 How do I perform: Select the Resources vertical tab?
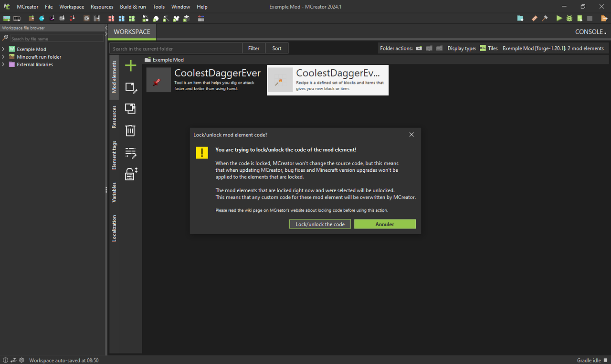pyautogui.click(x=114, y=117)
